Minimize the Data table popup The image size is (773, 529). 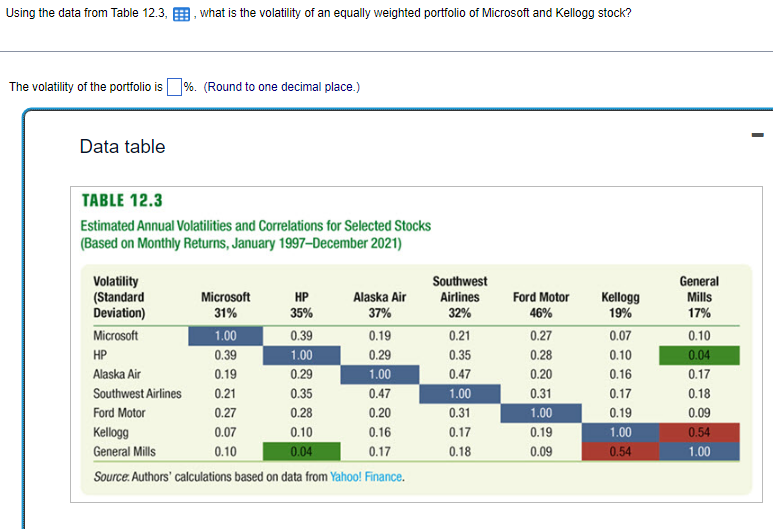coord(757,135)
